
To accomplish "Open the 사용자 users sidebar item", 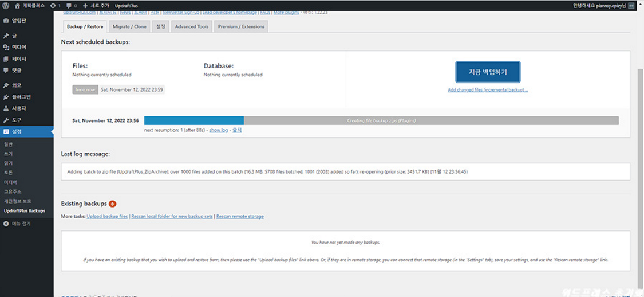I will (x=27, y=108).
